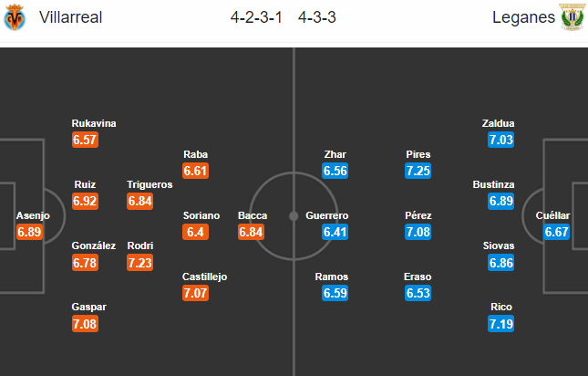Select Castillejo's 7.07 rating badge
This screenshot has height=376, width=588.
coord(196,293)
